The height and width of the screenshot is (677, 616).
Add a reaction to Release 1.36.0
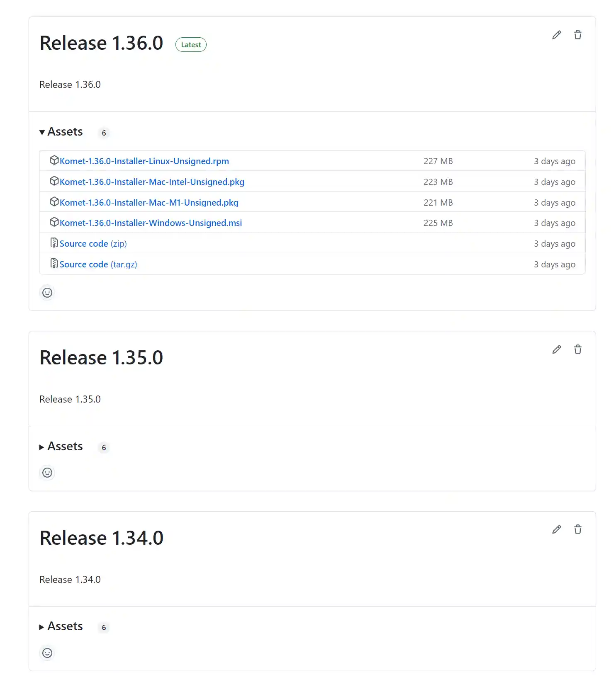pos(47,293)
